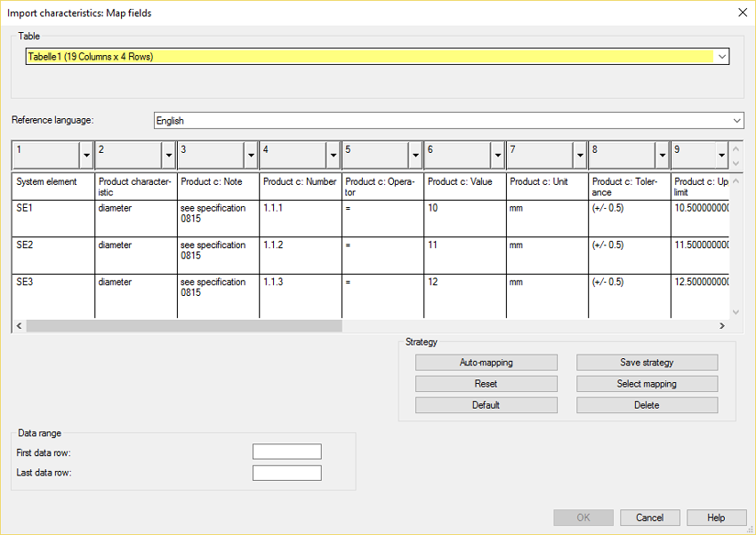Image resolution: width=756 pixels, height=535 pixels.
Task: Click the 'Product c: Value' header cell
Action: pyautogui.click(x=465, y=187)
